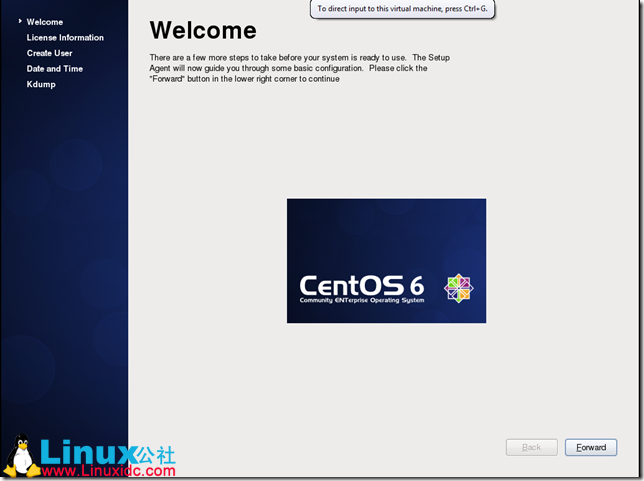Click the CentOS 6 banner image
The image size is (644, 481).
pyautogui.click(x=386, y=261)
